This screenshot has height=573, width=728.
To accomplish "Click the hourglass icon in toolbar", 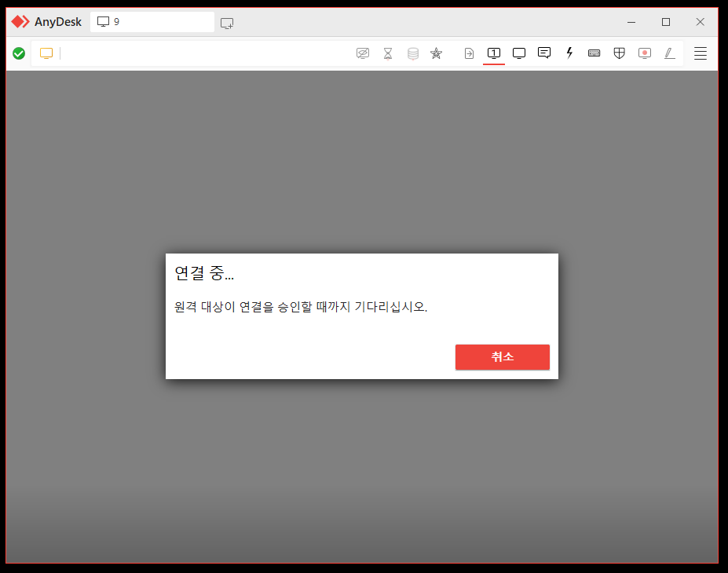I will tap(388, 53).
